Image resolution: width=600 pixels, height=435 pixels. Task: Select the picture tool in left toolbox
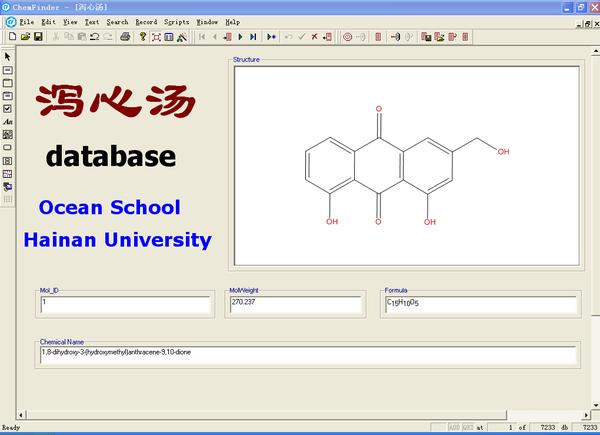tap(8, 134)
